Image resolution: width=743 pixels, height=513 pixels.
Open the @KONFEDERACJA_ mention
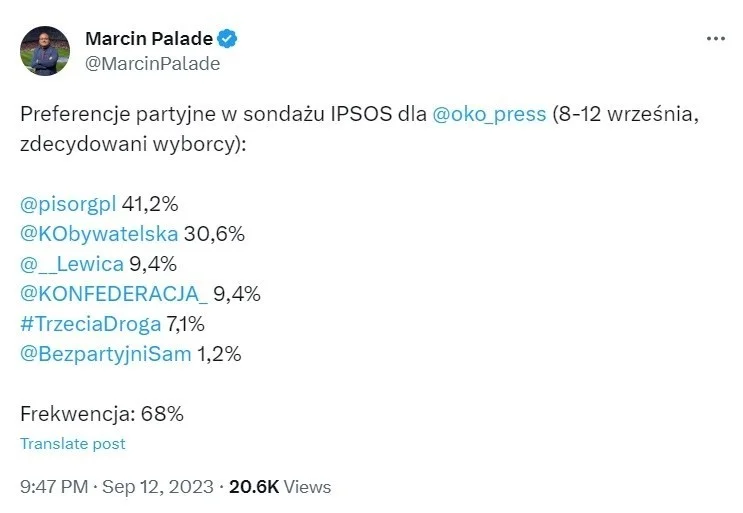(114, 294)
